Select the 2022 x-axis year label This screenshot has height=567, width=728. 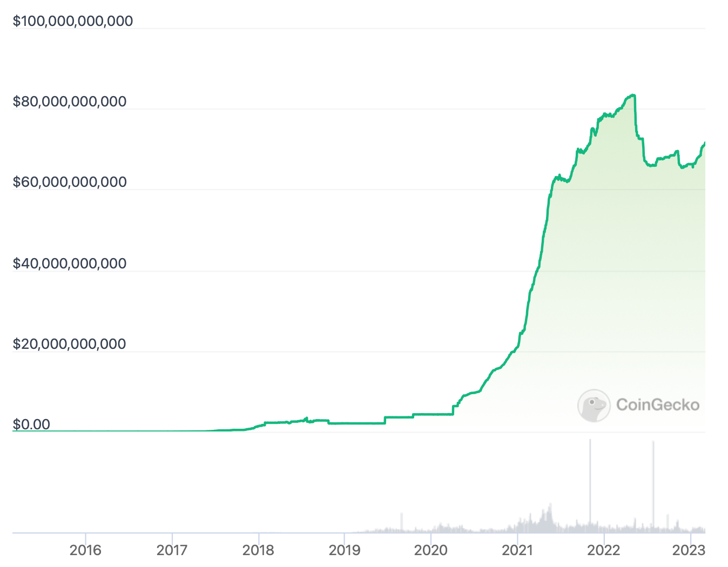pyautogui.click(x=604, y=550)
